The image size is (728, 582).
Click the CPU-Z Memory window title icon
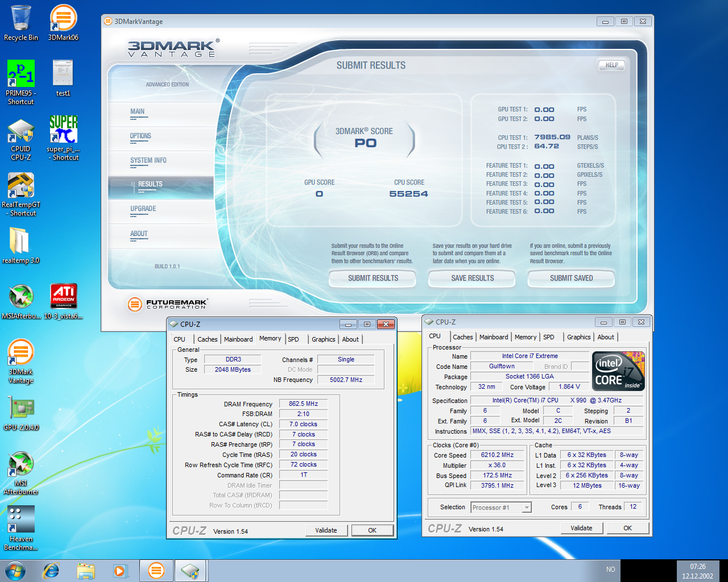pos(174,324)
